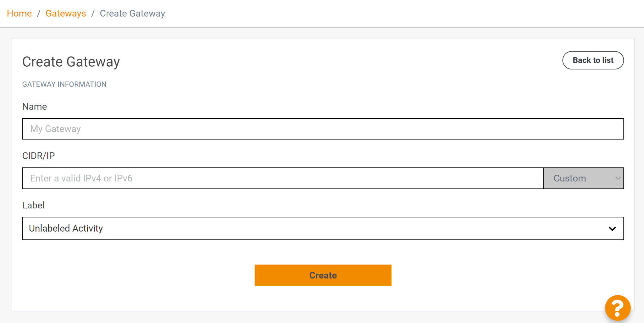This screenshot has height=323, width=644.
Task: Click the GATEWAY INFORMATION section heading
Action: (x=64, y=84)
